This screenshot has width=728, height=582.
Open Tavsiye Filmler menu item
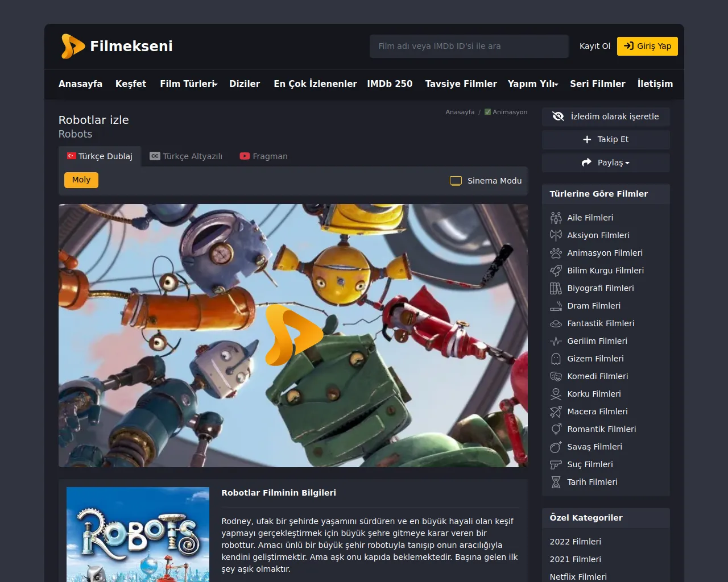(461, 84)
